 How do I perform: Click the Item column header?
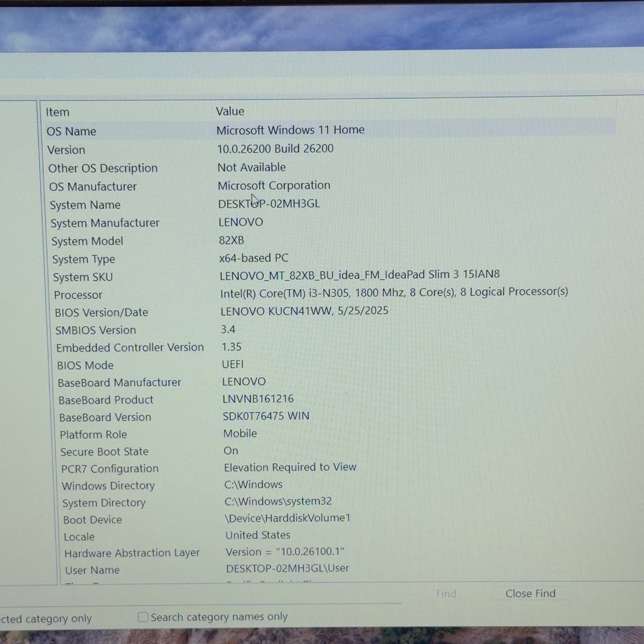57,112
